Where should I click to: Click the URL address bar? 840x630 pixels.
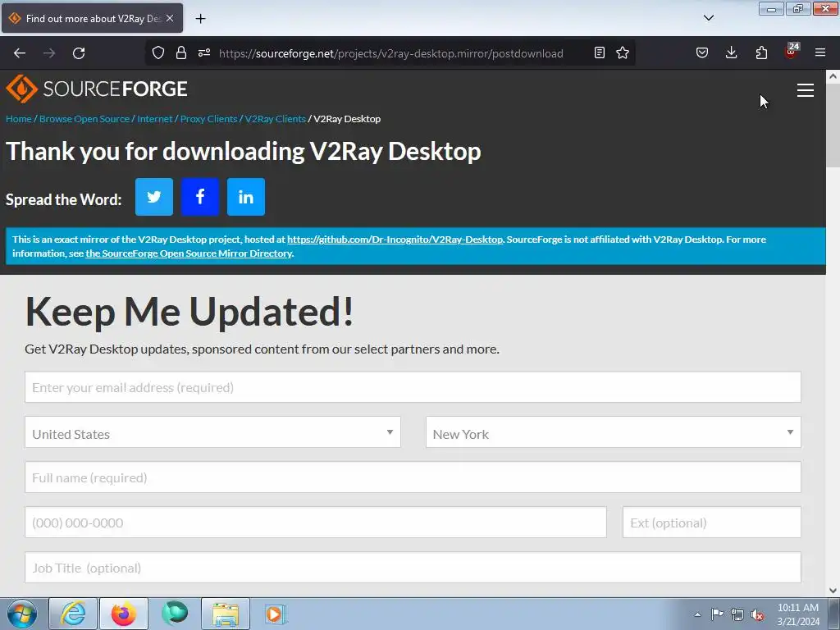click(x=391, y=53)
